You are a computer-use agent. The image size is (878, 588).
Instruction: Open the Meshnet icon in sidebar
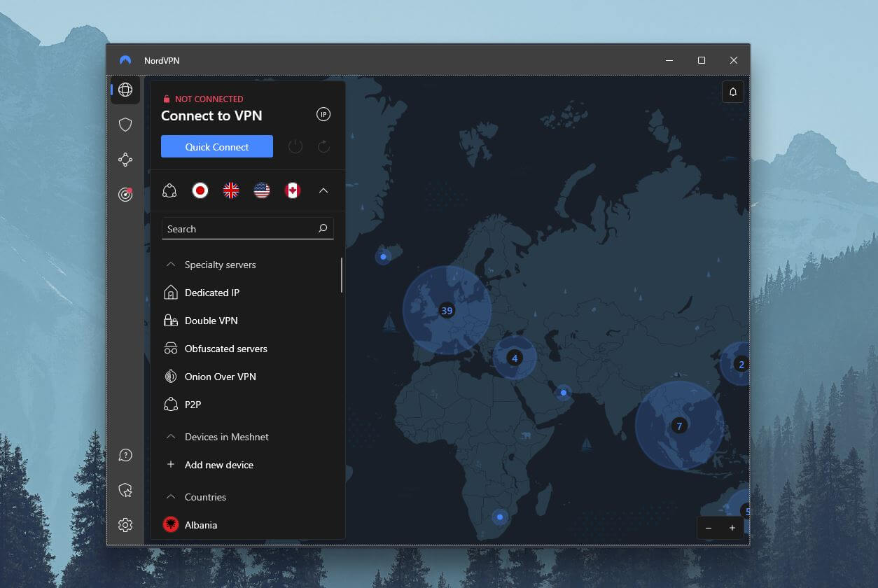(x=125, y=160)
